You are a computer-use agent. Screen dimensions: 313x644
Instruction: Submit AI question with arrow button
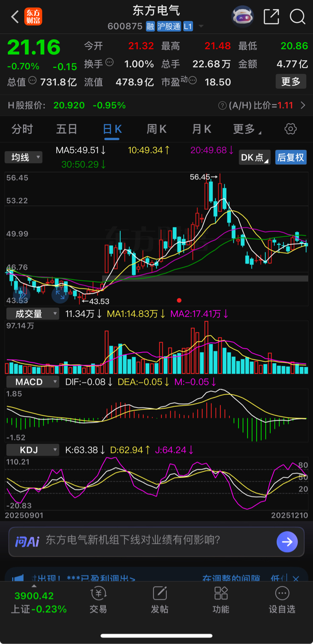point(287,542)
